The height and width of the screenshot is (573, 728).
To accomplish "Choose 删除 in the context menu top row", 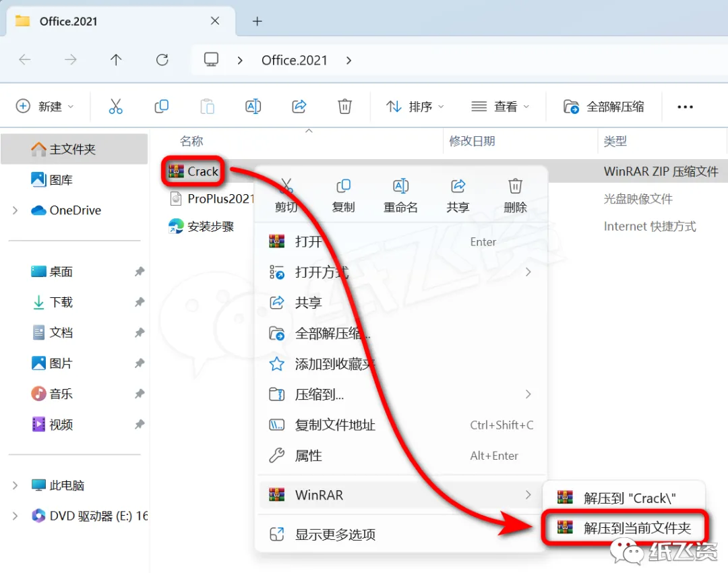I will 516,195.
